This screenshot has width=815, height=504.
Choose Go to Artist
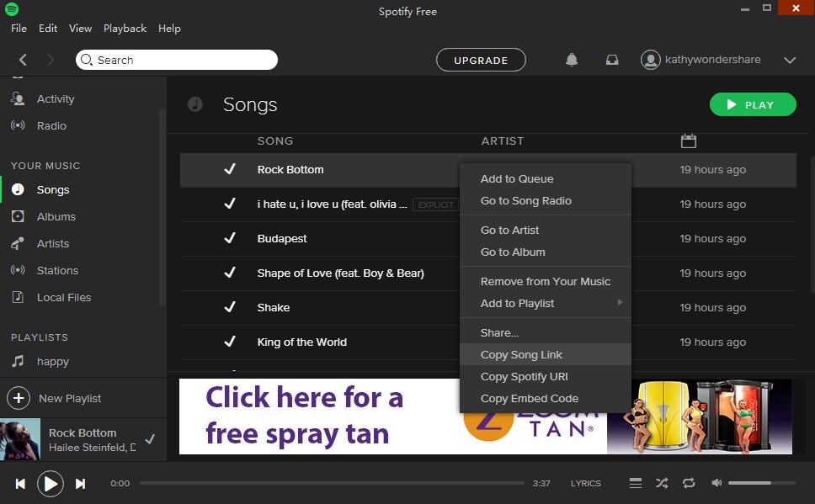(x=546, y=230)
